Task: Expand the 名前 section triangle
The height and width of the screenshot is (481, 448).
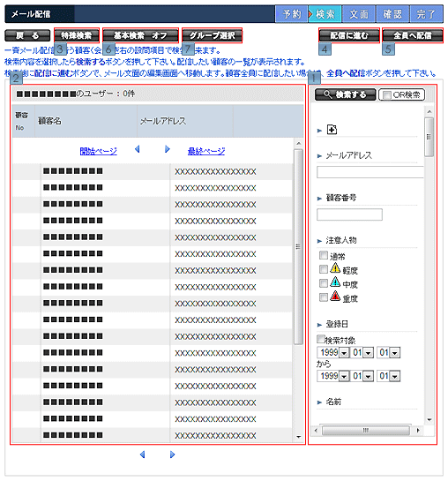Action: click(319, 402)
